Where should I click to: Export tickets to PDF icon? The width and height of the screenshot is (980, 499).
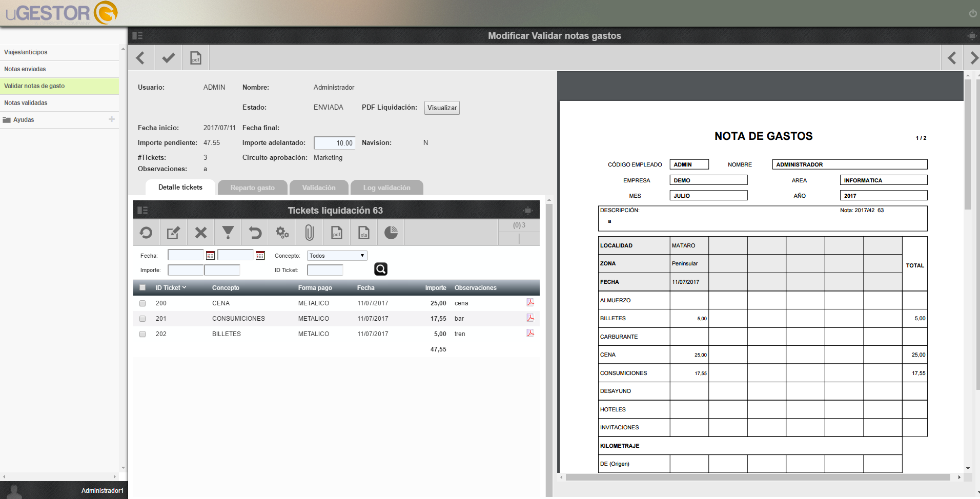pos(336,233)
